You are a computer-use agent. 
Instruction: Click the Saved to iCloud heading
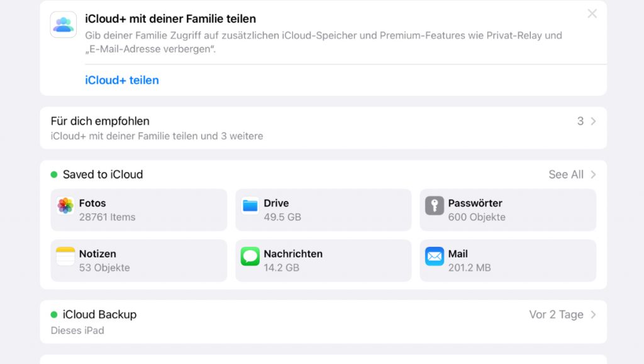tap(103, 174)
